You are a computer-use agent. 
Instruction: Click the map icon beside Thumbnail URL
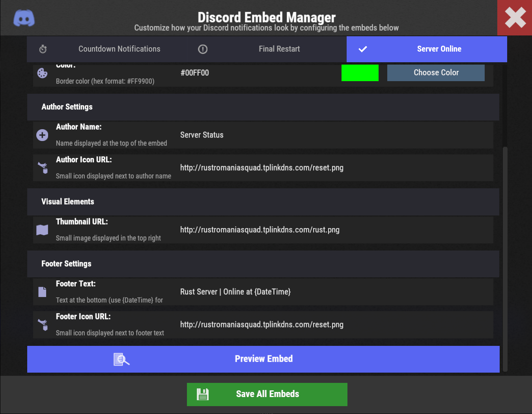pyautogui.click(x=42, y=230)
